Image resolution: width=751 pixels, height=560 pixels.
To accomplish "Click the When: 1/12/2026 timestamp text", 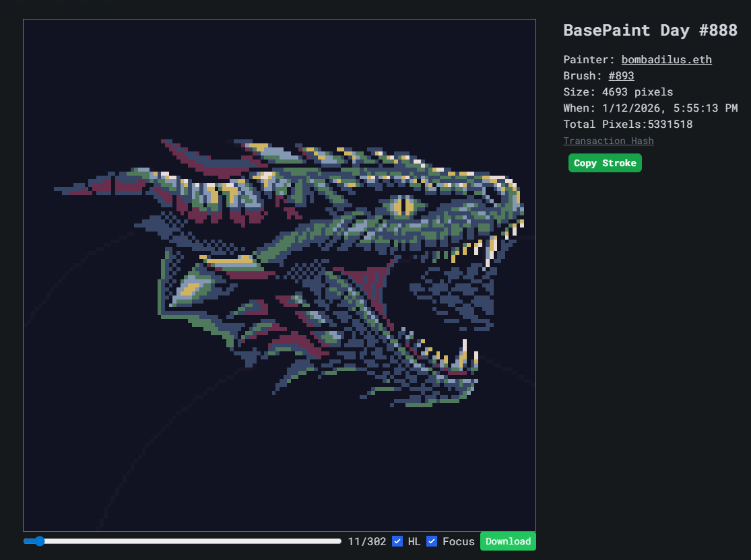I will click(650, 108).
